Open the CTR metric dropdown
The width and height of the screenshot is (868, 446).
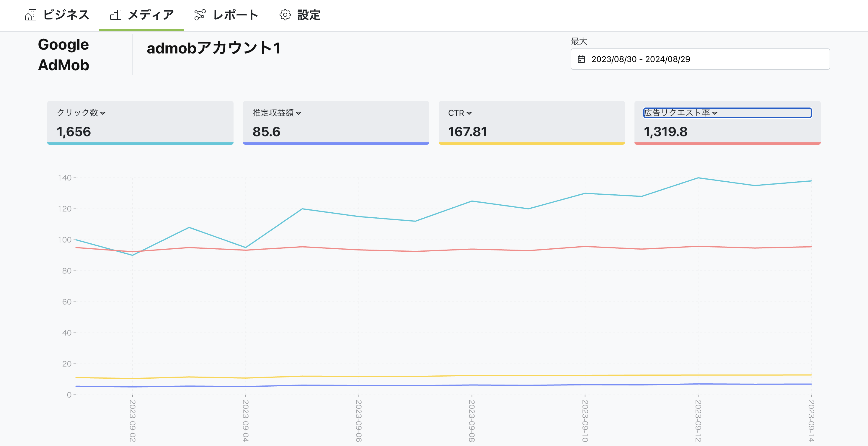470,113
